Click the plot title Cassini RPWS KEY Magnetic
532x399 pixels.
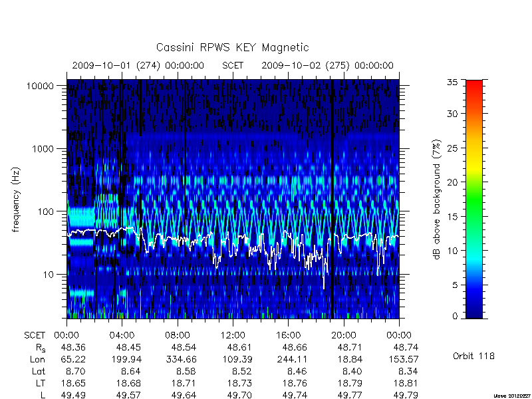point(232,47)
